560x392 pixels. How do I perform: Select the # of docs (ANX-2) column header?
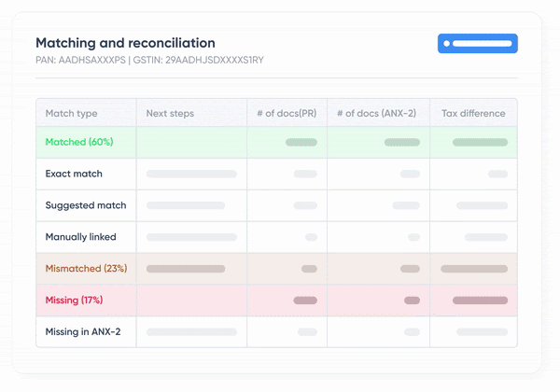click(377, 114)
